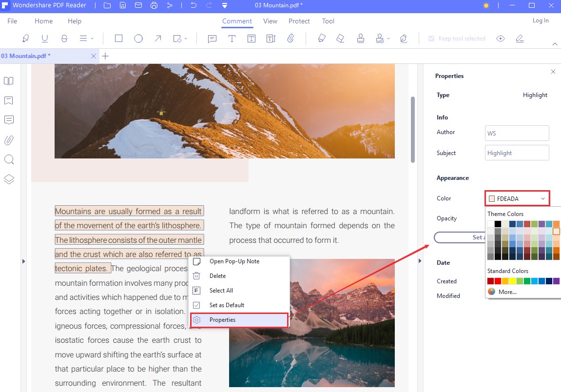
Task: Toggle annotation visibility with eye icon
Action: coord(501,38)
